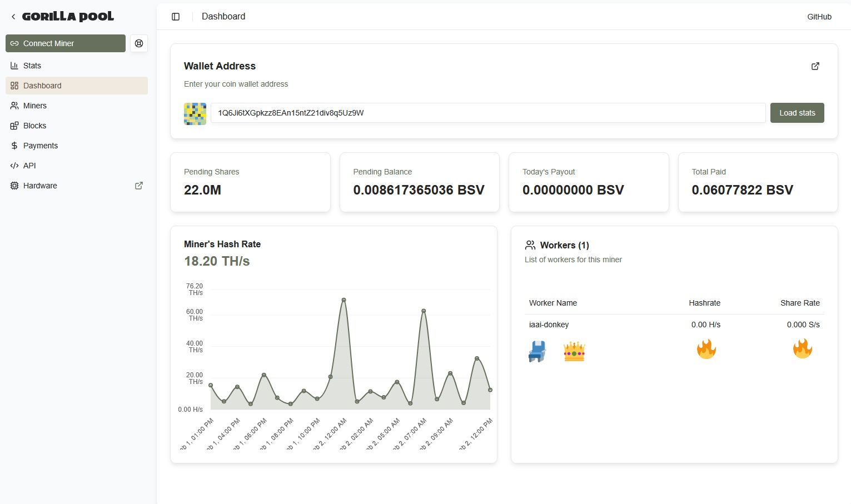Screen dimensions: 851x504
Task: Select the Dashboard menu item
Action: 77,86
